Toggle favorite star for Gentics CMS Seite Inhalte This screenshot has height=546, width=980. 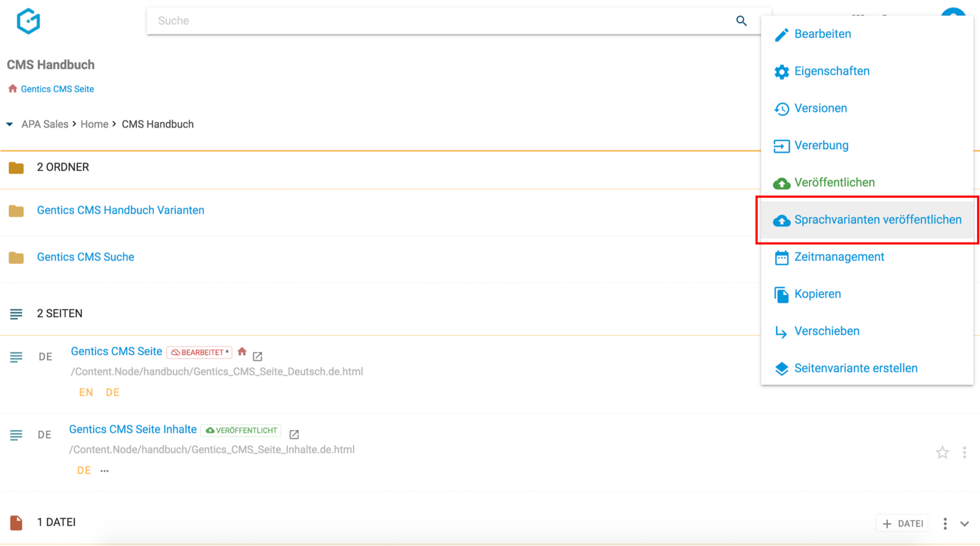(942, 452)
